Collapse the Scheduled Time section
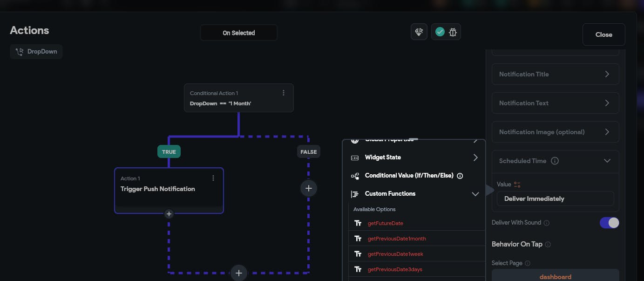Image resolution: width=644 pixels, height=281 pixels. [607, 161]
